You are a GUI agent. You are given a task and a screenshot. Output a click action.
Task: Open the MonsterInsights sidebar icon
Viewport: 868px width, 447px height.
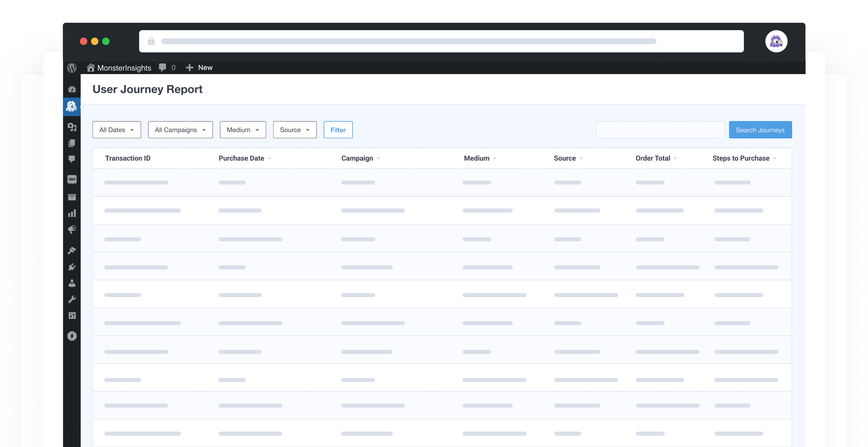72,106
